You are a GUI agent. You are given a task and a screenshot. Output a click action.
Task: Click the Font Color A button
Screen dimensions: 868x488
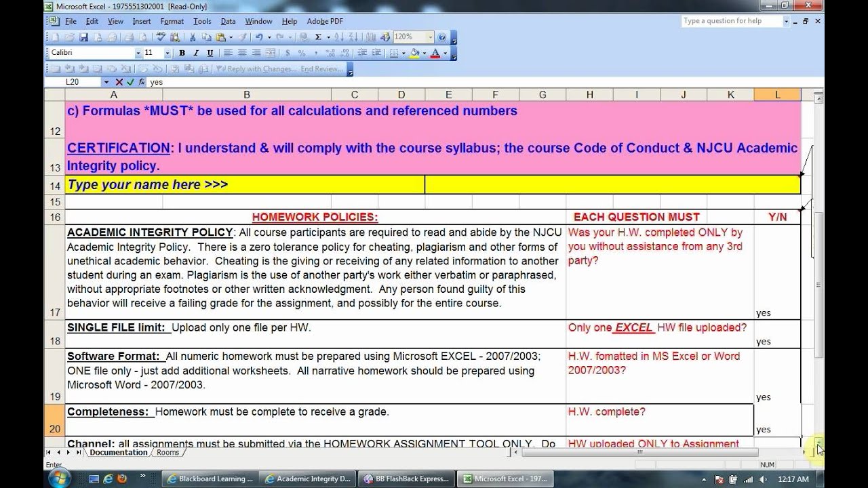[x=434, y=53]
